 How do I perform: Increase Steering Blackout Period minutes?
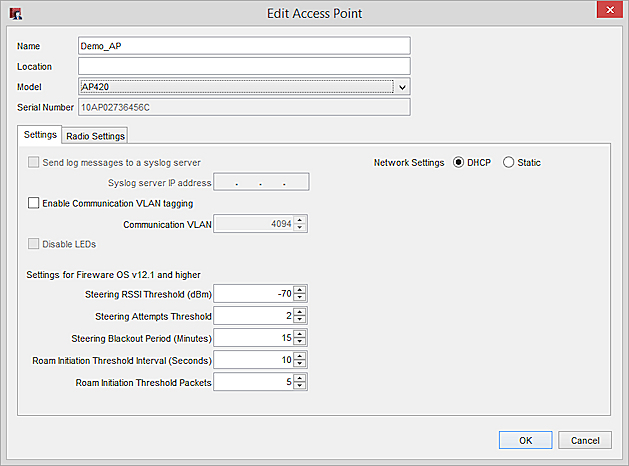tap(300, 333)
